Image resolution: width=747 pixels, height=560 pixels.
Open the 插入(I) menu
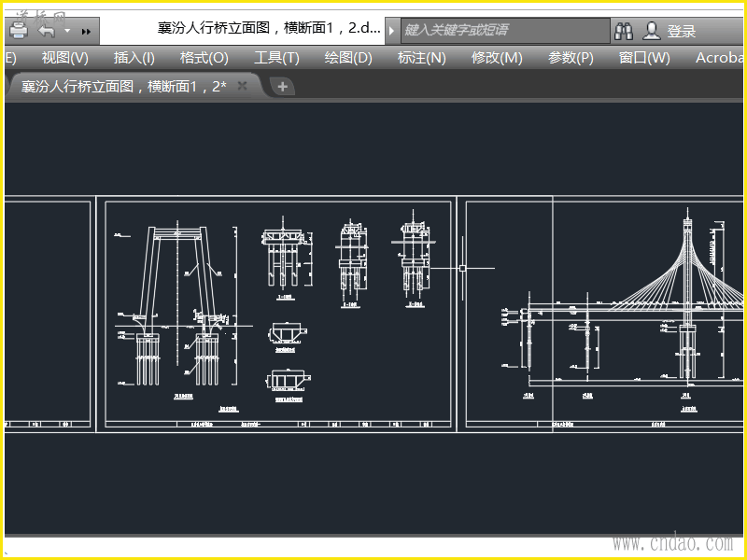point(134,58)
